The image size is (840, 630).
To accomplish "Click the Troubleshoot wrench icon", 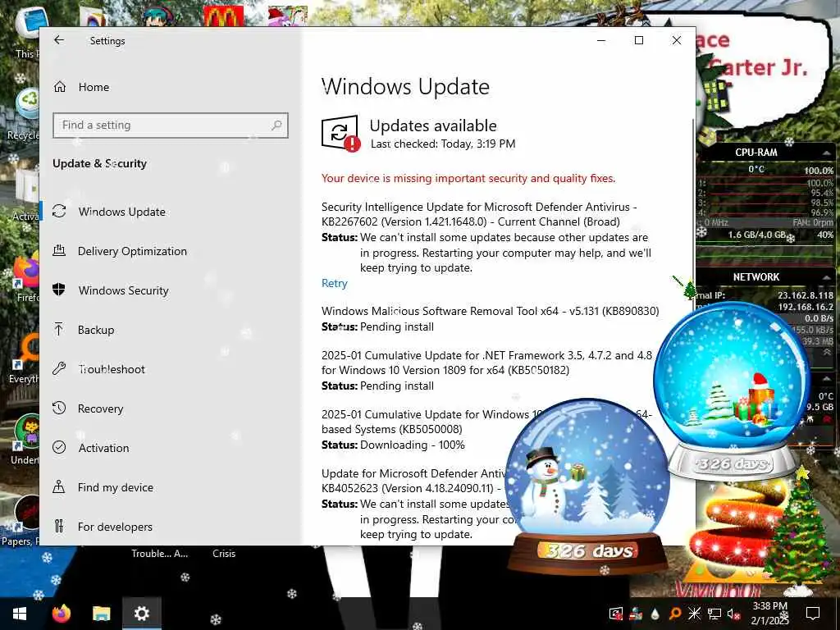I will [x=59, y=368].
